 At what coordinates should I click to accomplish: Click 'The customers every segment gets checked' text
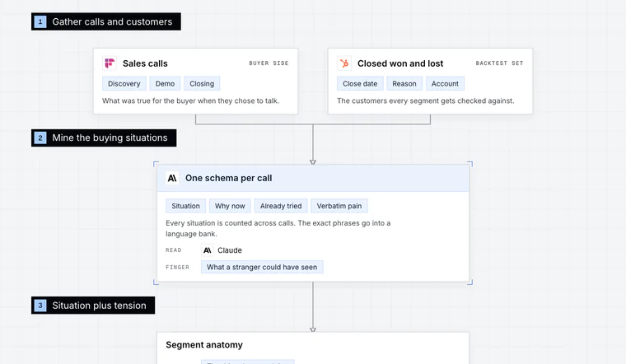(x=426, y=100)
